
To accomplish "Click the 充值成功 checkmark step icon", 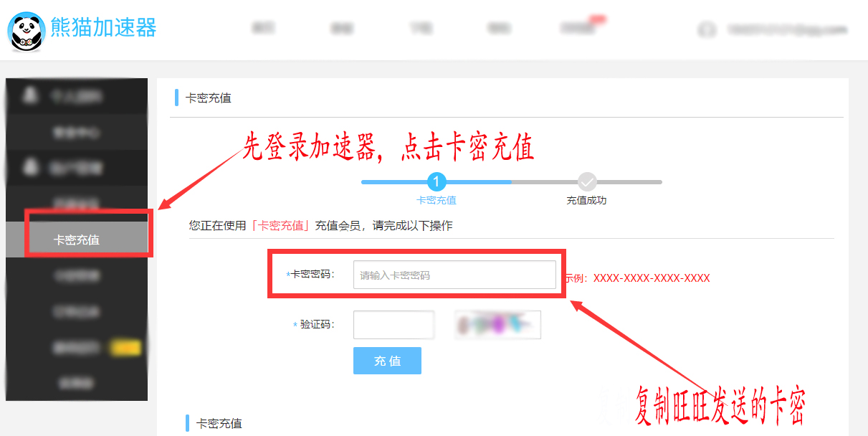I will tap(587, 182).
